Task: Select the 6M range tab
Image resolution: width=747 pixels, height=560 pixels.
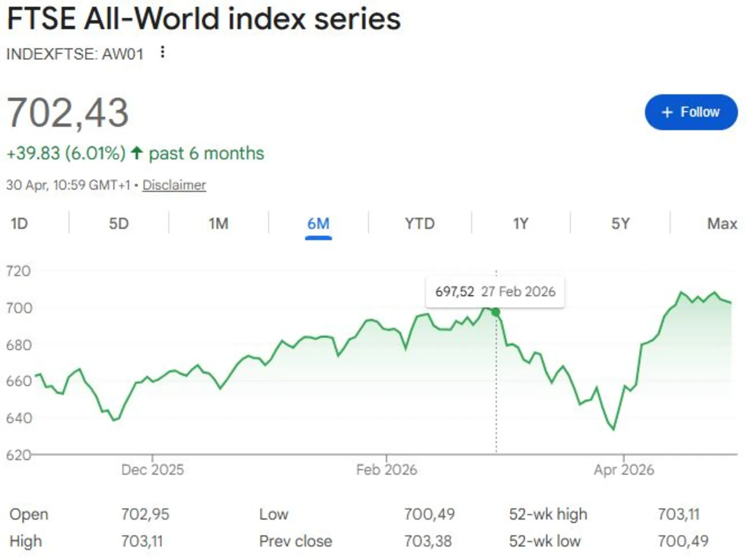Action: click(x=318, y=224)
